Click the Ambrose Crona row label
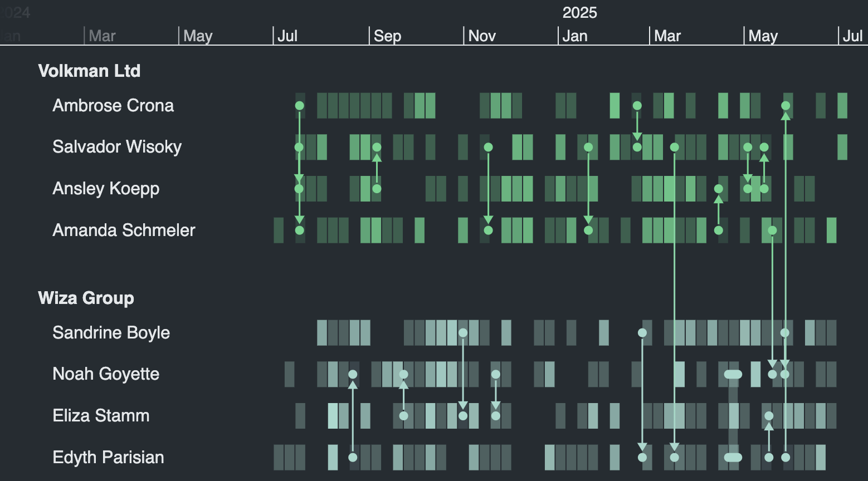Screen dimensions: 868x481 [x=113, y=105]
